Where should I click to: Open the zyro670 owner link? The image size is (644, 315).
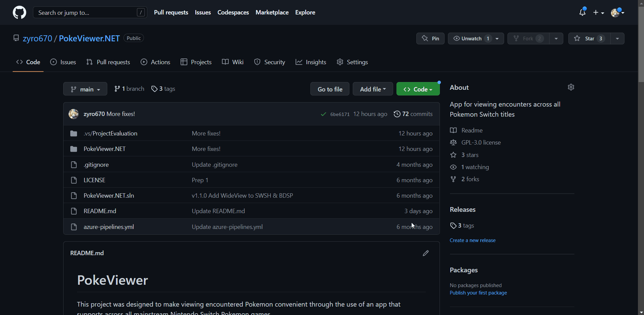(37, 38)
